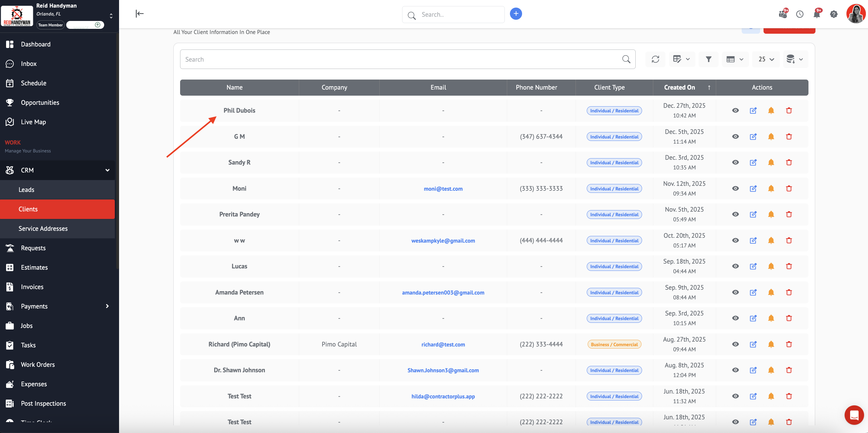View Lucas client via eye icon
Viewport: 868px width, 433px height.
coord(735,266)
